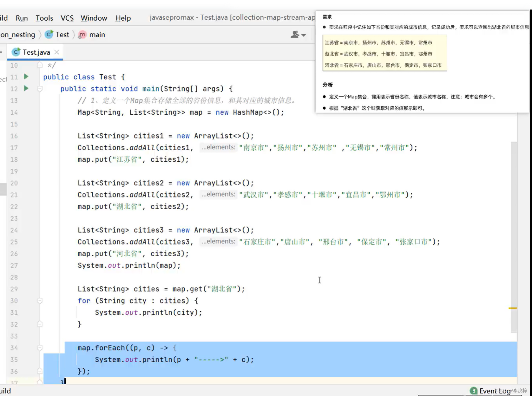This screenshot has width=532, height=396.
Task: Open the VCS menu
Action: (67, 18)
